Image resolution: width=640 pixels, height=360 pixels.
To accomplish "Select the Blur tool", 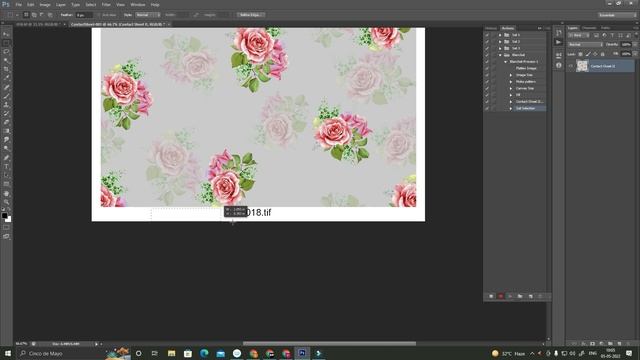I will [x=6, y=140].
